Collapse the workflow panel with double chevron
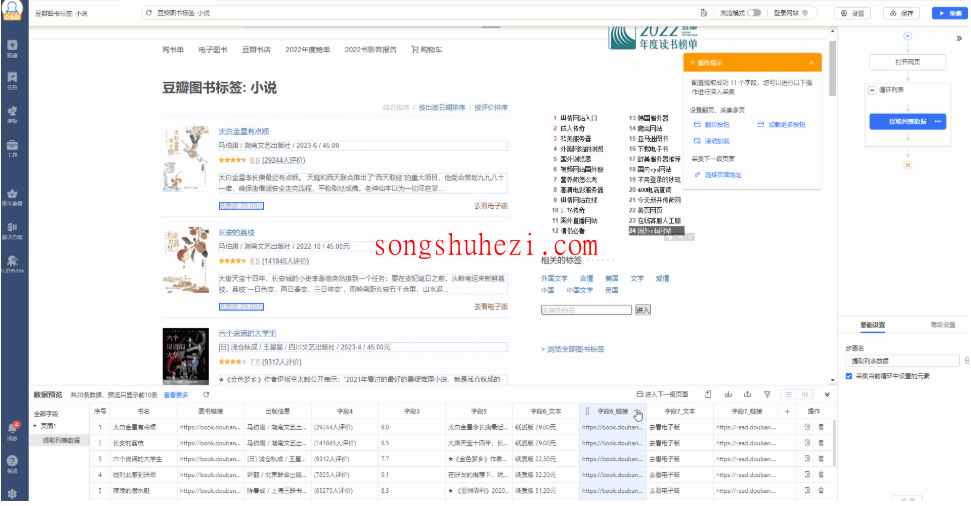 (x=959, y=38)
